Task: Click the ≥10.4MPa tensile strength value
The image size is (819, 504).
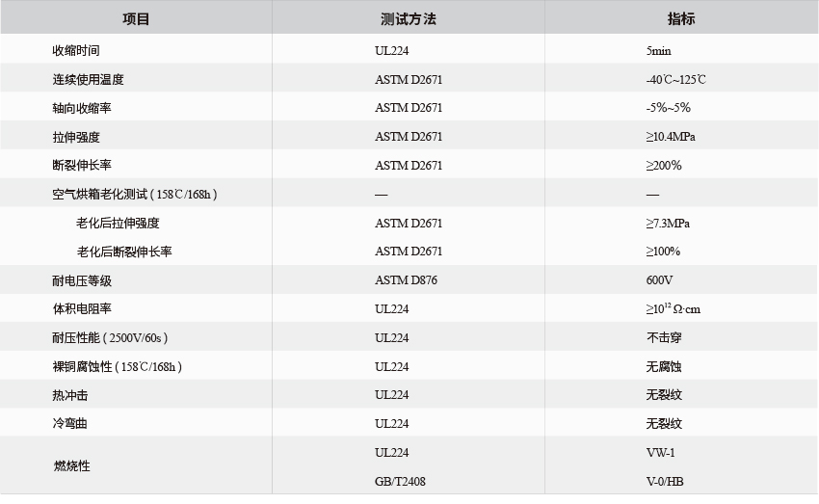Action: pos(671,137)
